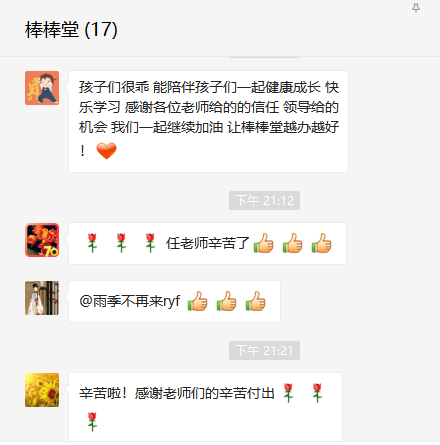The width and height of the screenshot is (440, 445).
Task: Click the rose on the last message's second line
Action: [x=92, y=422]
